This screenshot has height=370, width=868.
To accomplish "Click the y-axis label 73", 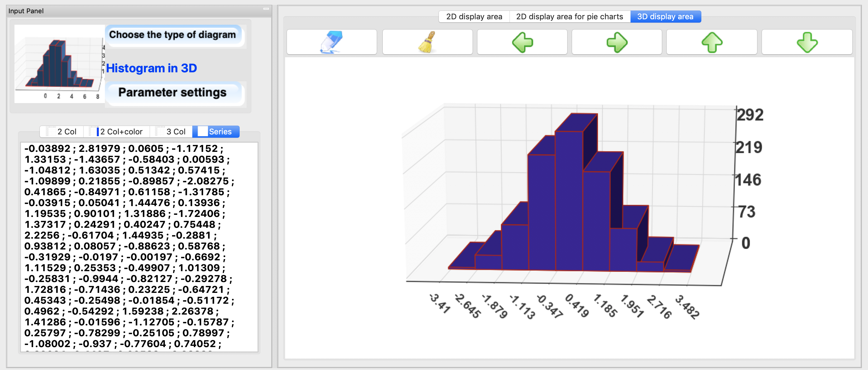I will pyautogui.click(x=747, y=212).
